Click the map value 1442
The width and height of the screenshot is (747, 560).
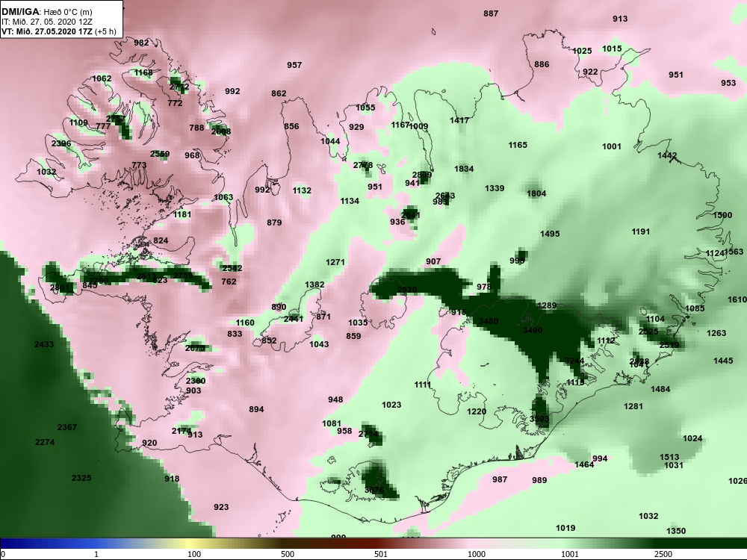667,155
